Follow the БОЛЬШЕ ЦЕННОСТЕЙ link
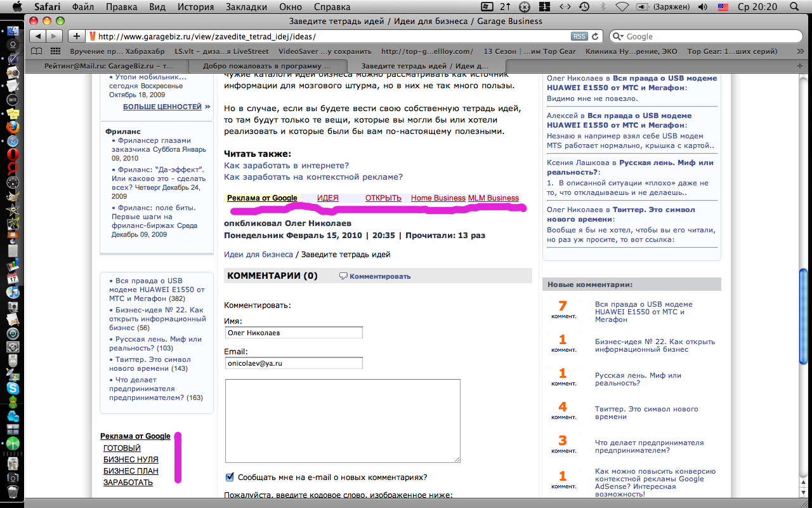This screenshot has width=812, height=508. pyautogui.click(x=162, y=107)
